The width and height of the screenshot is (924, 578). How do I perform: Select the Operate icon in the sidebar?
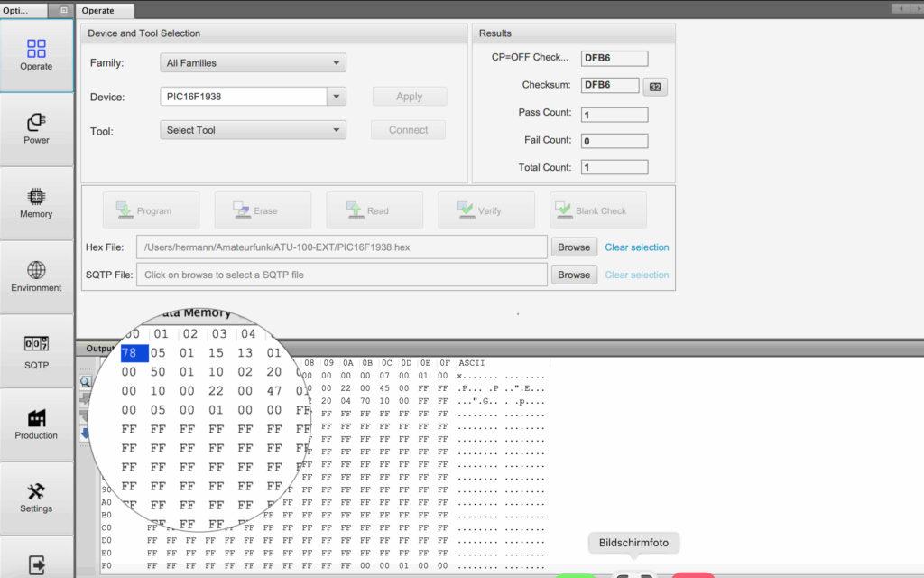pyautogui.click(x=36, y=55)
